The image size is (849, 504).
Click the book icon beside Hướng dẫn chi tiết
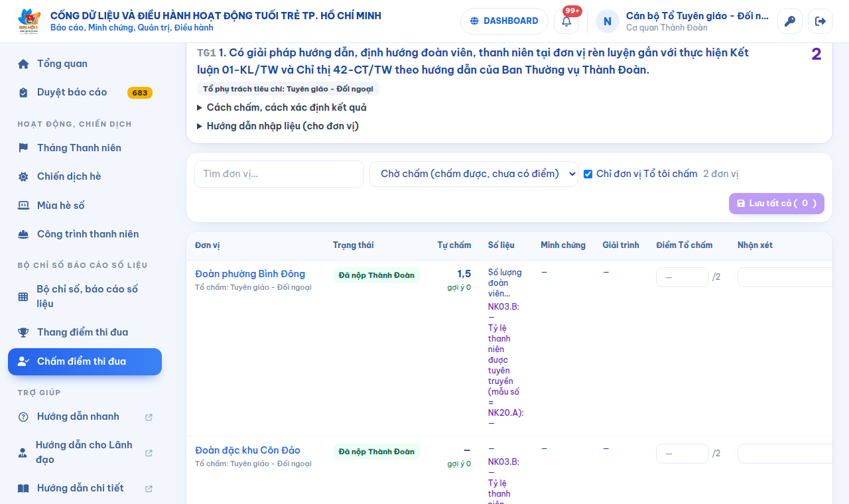tap(23, 488)
